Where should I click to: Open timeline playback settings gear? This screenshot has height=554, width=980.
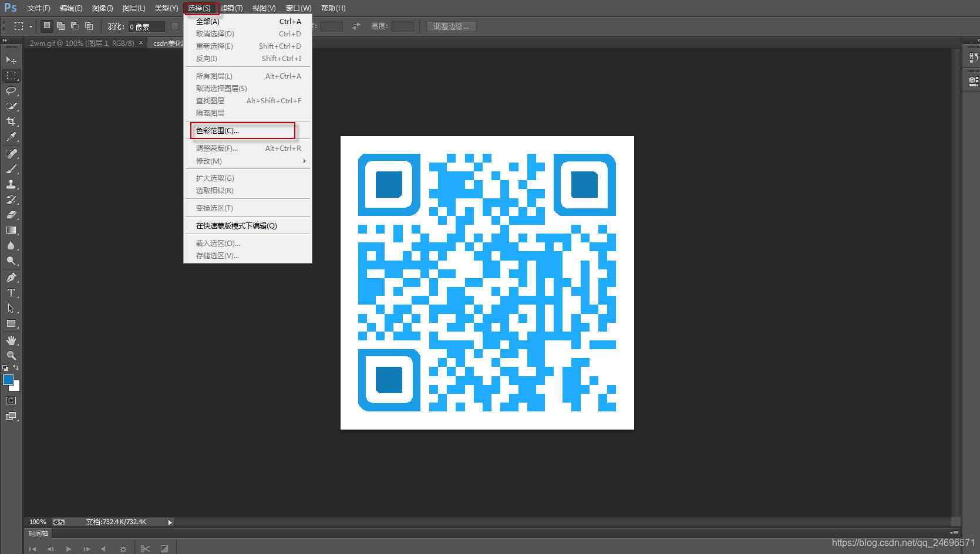(123, 549)
